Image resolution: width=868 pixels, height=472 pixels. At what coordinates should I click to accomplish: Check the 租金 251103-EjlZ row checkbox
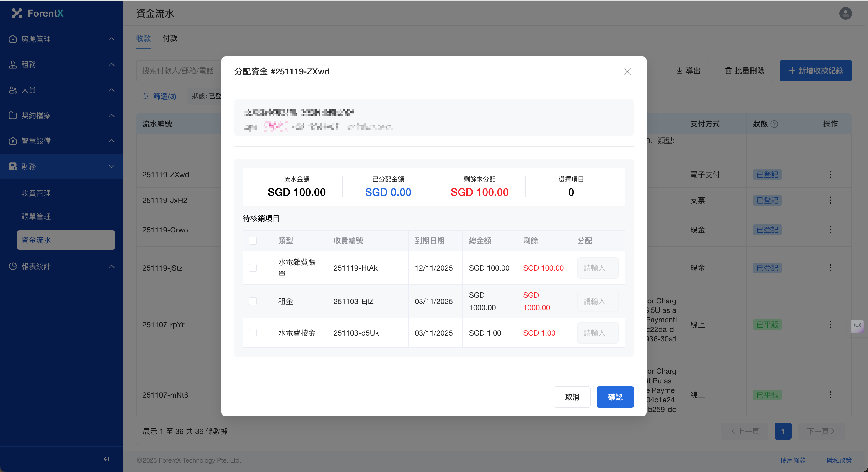click(x=253, y=301)
